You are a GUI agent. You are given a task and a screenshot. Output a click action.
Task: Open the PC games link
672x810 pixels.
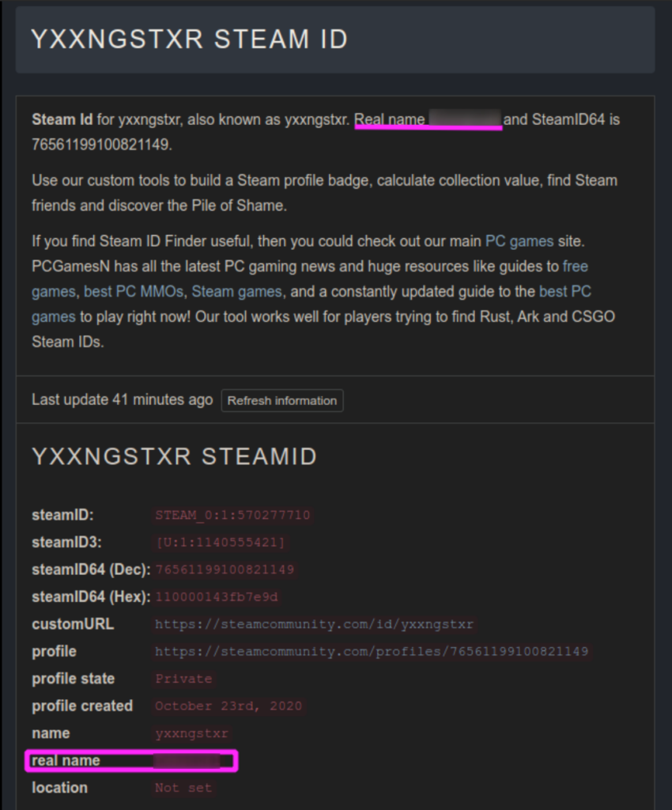[x=519, y=241]
